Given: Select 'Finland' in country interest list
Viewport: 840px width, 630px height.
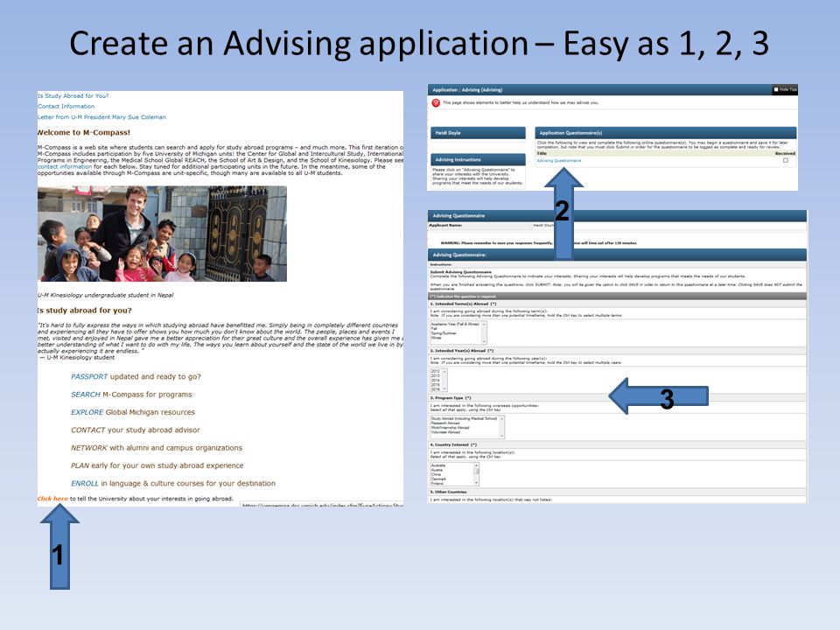Looking at the screenshot, I should click(x=437, y=483).
